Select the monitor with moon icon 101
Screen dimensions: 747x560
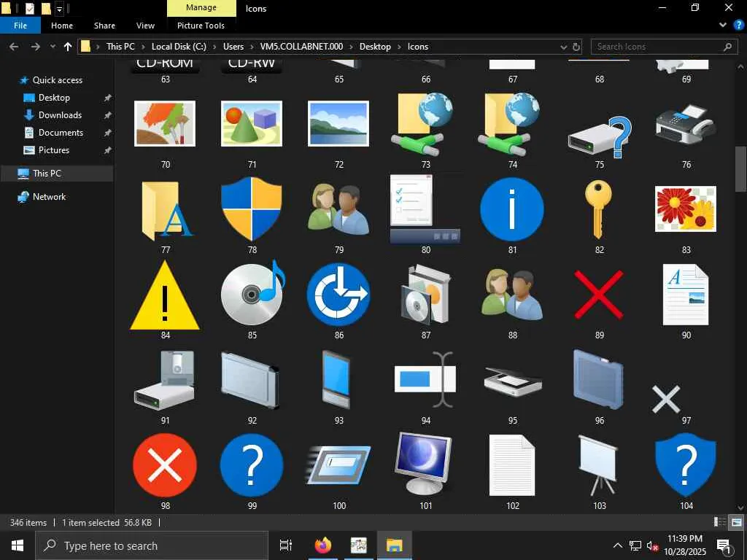[x=424, y=464]
